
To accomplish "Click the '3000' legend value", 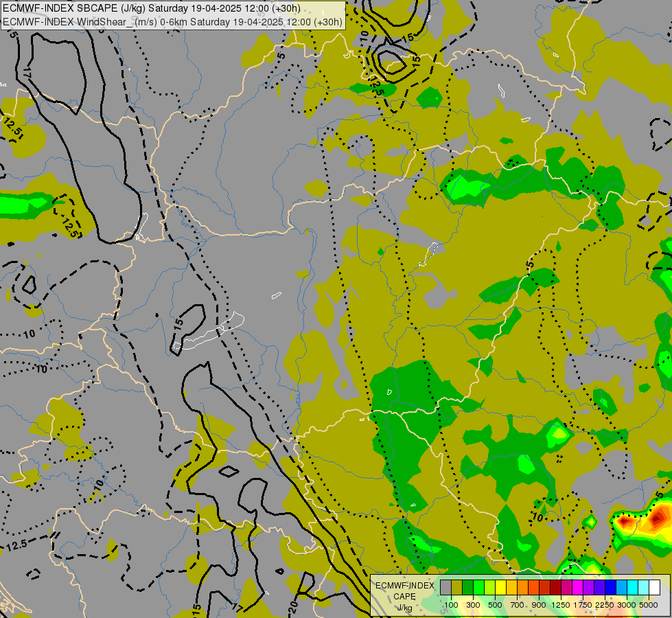I will 627,605.
